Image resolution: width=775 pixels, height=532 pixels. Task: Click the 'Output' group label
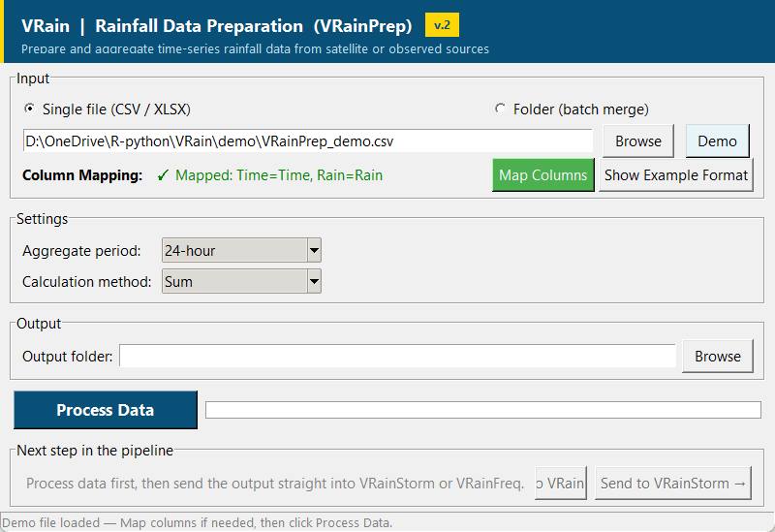coord(39,324)
